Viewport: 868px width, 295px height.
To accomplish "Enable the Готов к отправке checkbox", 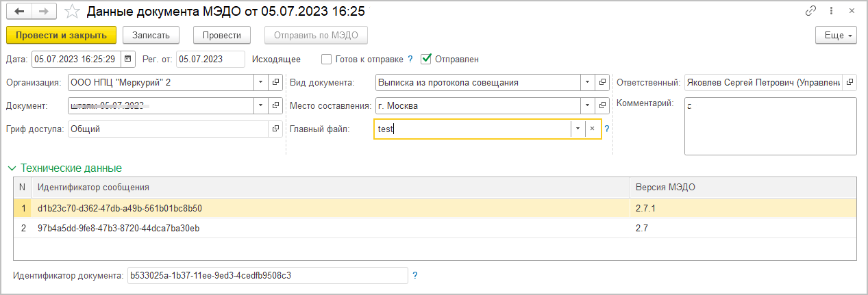I will pos(327,59).
